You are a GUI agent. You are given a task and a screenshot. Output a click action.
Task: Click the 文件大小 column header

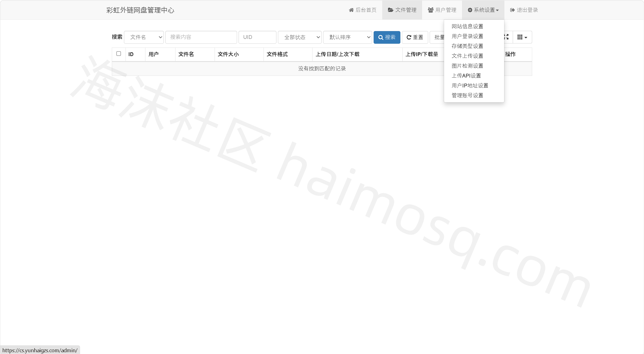(239, 54)
